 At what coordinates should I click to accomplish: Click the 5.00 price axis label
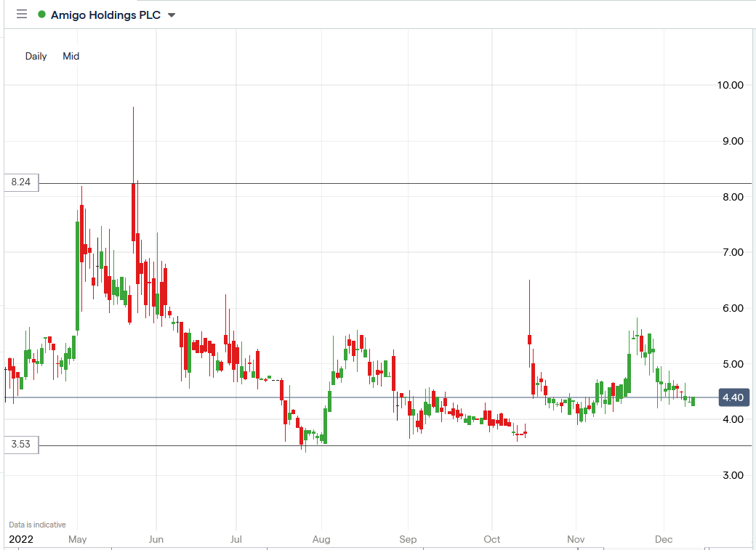coord(733,364)
